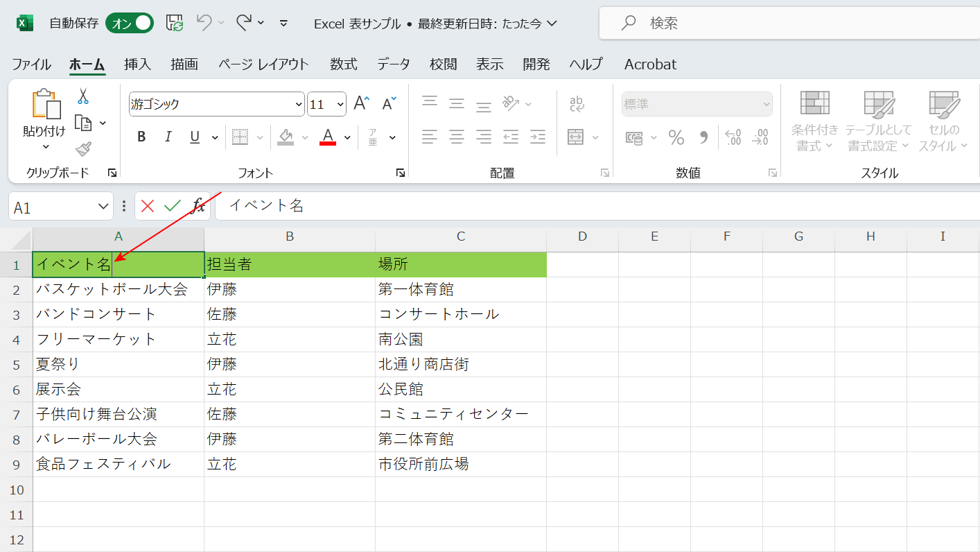The image size is (980, 552).
Task: Decrease decimal places
Action: 760,137
